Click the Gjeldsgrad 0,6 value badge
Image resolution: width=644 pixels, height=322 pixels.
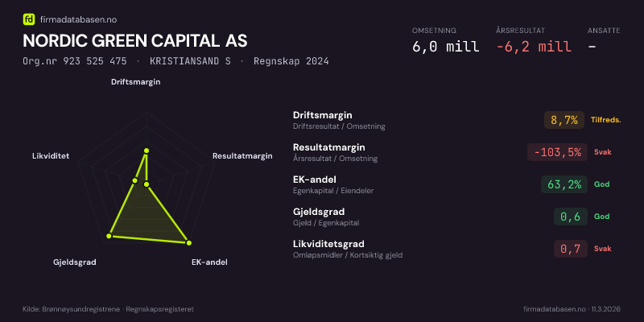(x=570, y=217)
